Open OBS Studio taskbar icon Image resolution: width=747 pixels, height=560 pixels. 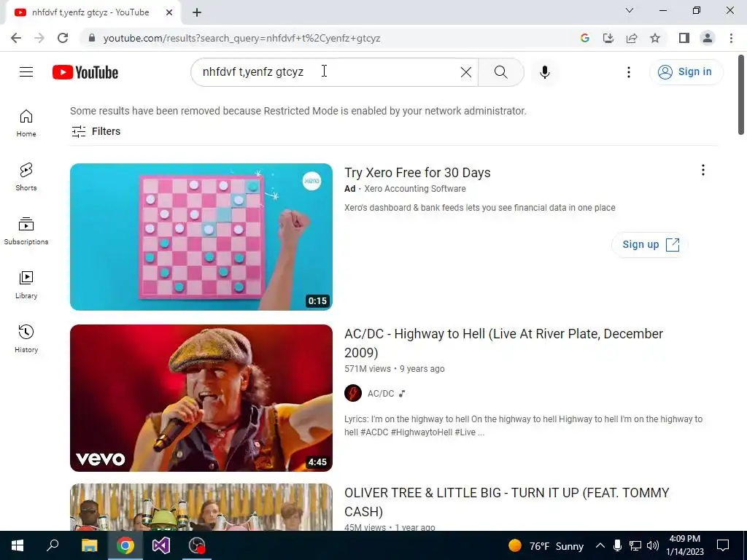tap(197, 545)
